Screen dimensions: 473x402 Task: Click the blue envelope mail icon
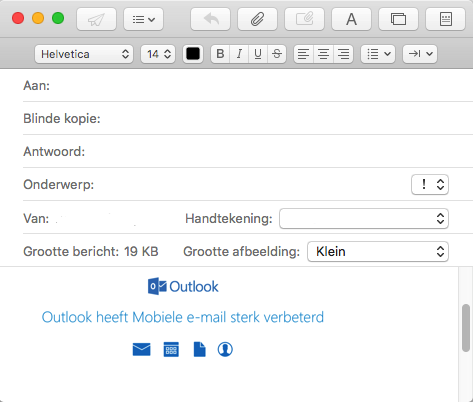tap(141, 349)
